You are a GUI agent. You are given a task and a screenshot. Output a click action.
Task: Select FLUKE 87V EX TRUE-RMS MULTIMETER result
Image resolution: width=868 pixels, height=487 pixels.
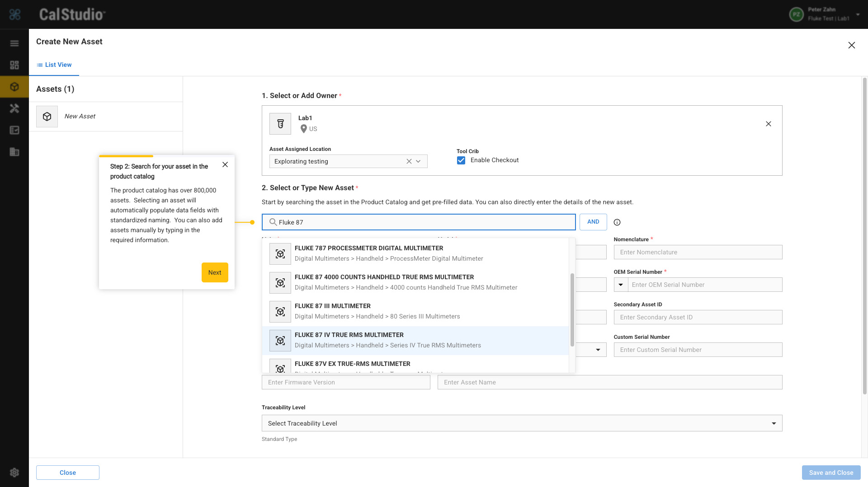[415, 365]
